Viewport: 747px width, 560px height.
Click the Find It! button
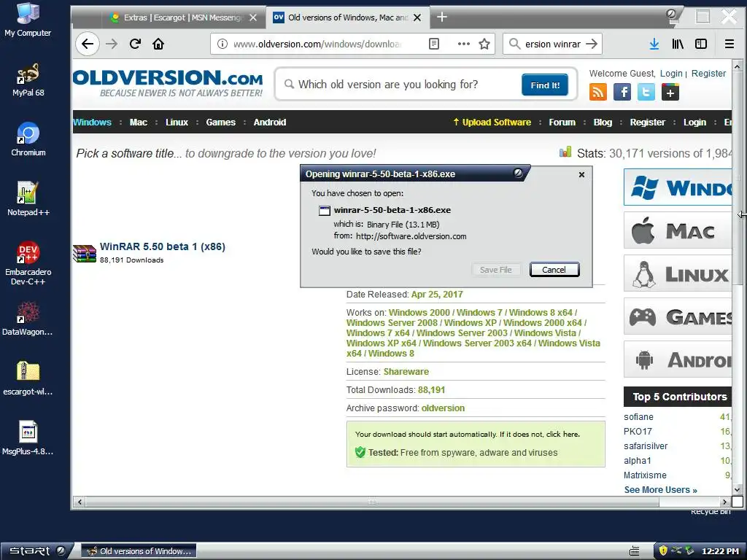tap(545, 85)
